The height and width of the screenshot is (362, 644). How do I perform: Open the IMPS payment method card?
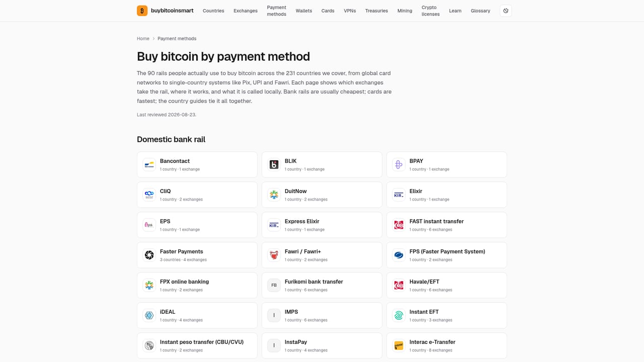[322, 315]
